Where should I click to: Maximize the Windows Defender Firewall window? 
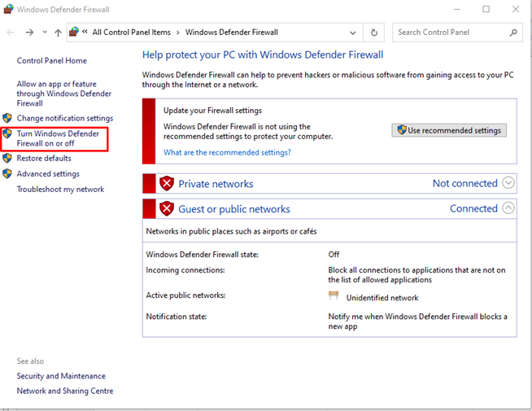[486, 9]
